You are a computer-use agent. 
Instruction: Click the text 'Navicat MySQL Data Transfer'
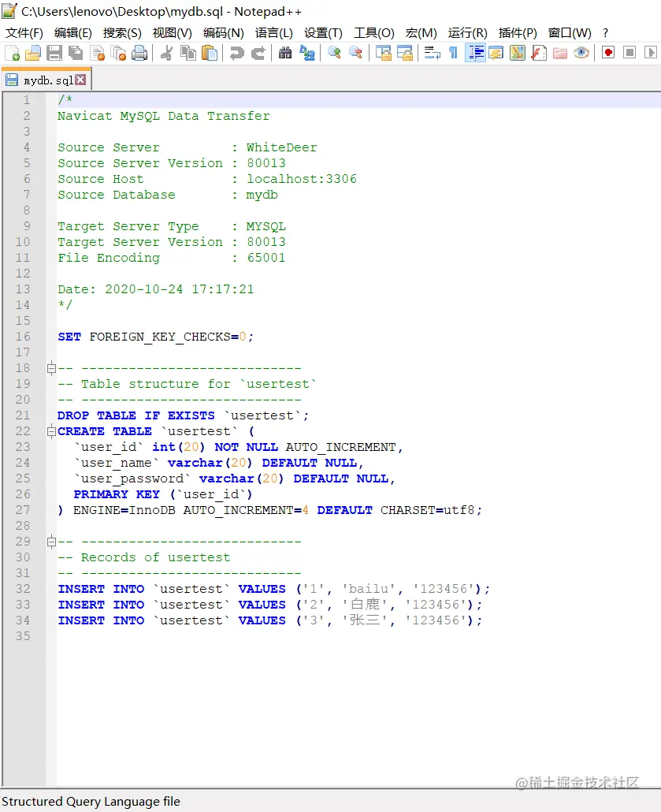point(164,116)
